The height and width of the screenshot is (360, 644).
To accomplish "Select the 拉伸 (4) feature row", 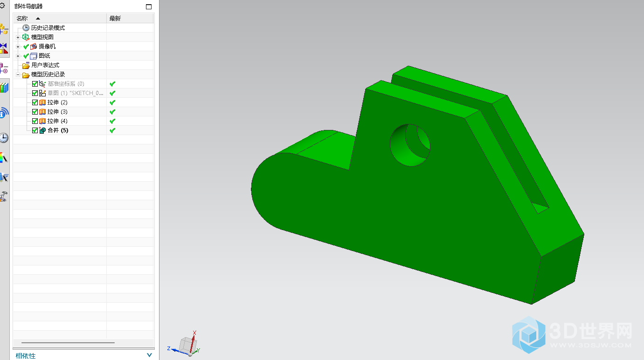I will point(57,121).
